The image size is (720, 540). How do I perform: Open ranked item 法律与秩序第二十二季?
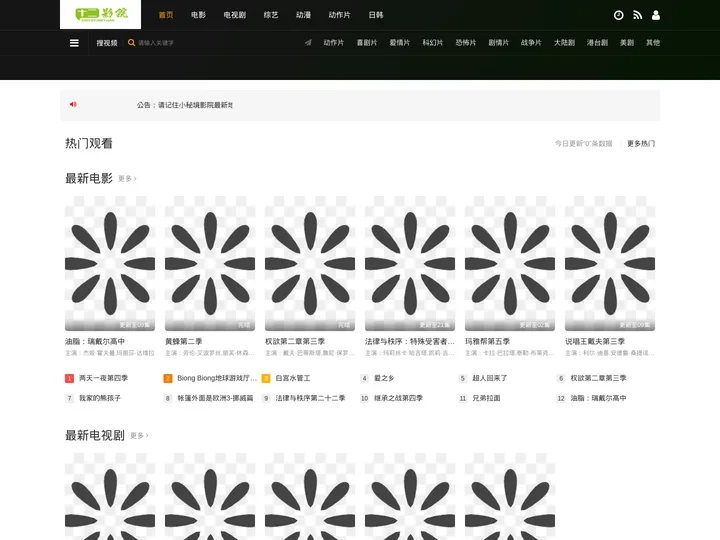310,398
